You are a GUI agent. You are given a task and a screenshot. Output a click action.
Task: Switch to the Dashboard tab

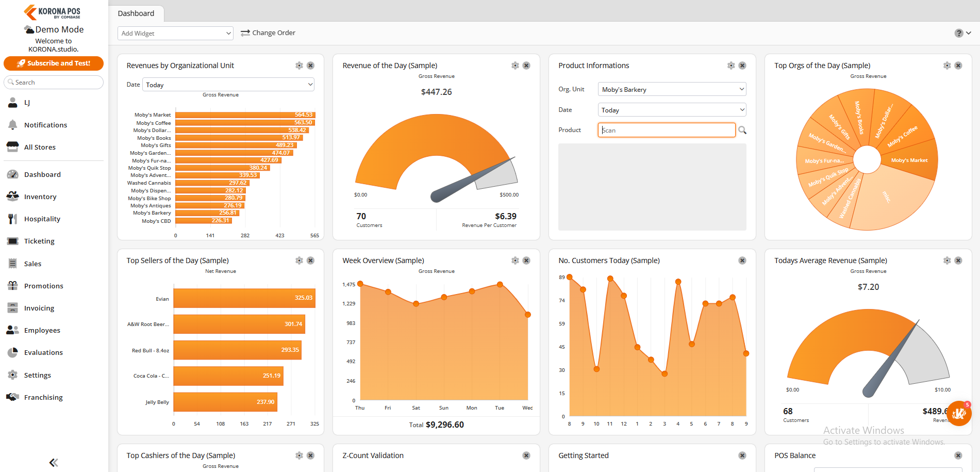pyautogui.click(x=136, y=13)
